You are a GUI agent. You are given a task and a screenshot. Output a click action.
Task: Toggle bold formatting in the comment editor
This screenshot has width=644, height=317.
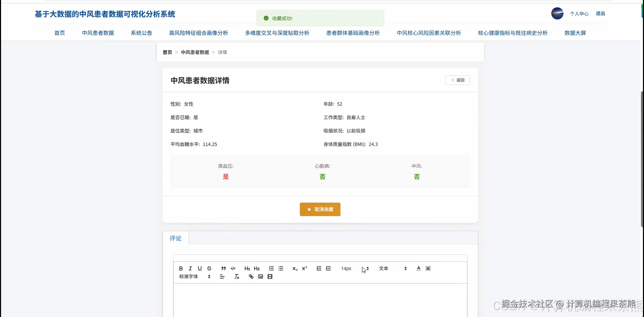click(181, 268)
